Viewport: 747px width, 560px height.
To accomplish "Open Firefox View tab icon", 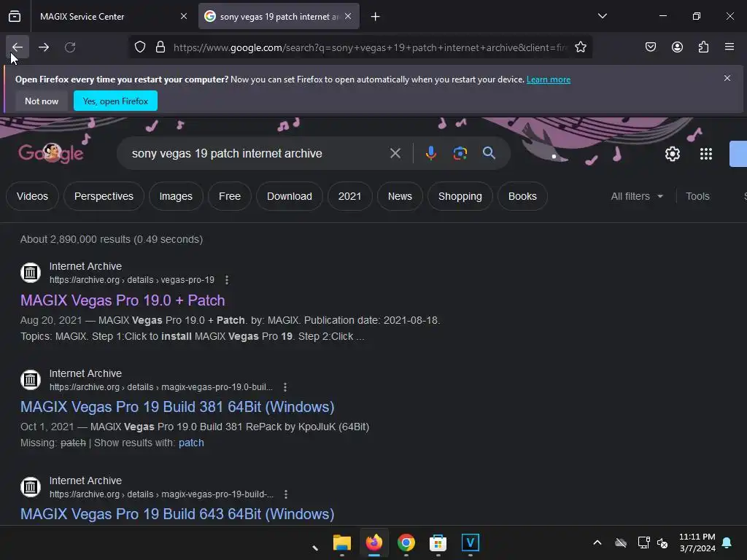I will click(x=15, y=17).
